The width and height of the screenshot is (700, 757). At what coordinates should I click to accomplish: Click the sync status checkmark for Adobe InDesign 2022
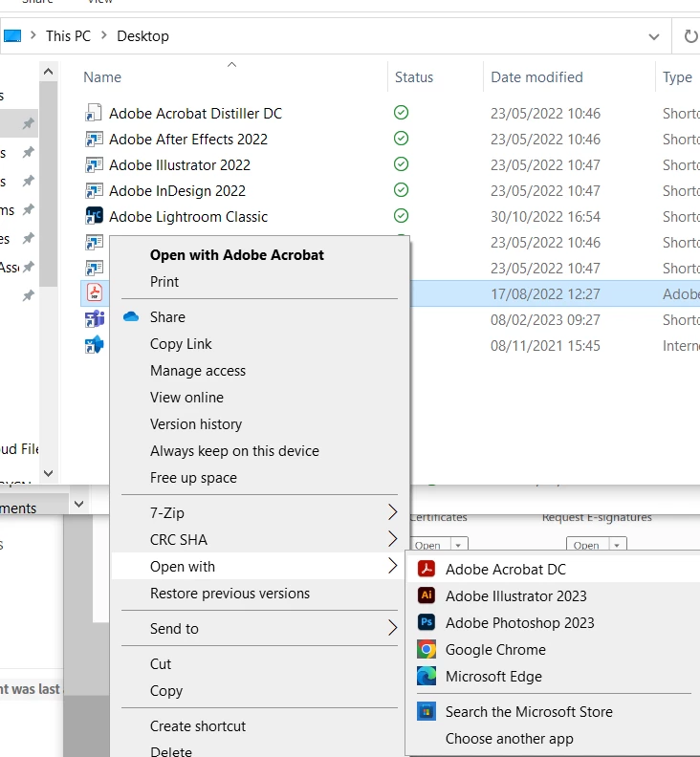point(401,190)
